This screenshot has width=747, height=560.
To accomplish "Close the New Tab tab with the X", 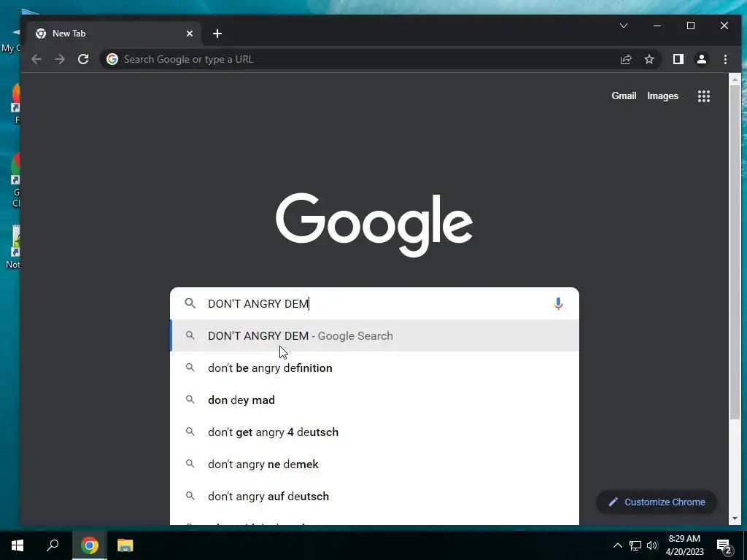I will pos(190,34).
